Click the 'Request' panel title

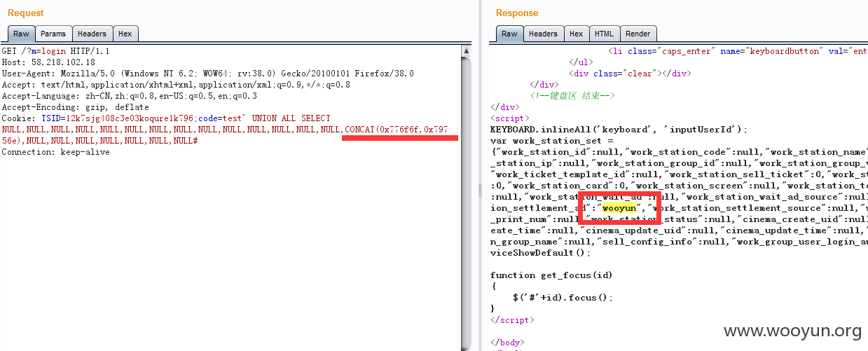(26, 13)
